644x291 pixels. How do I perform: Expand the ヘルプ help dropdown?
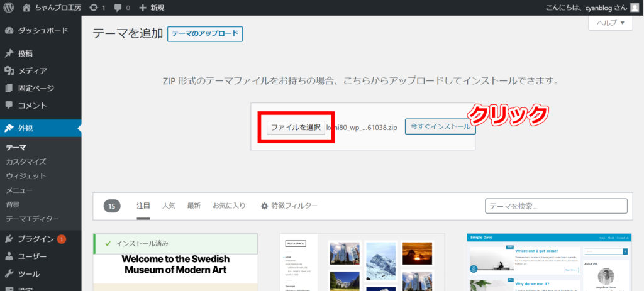pyautogui.click(x=610, y=23)
